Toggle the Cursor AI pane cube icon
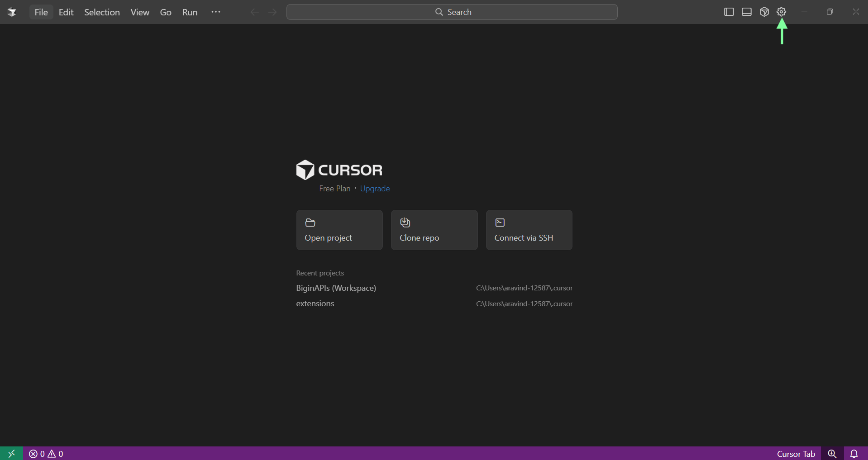The height and width of the screenshot is (460, 868). (764, 12)
